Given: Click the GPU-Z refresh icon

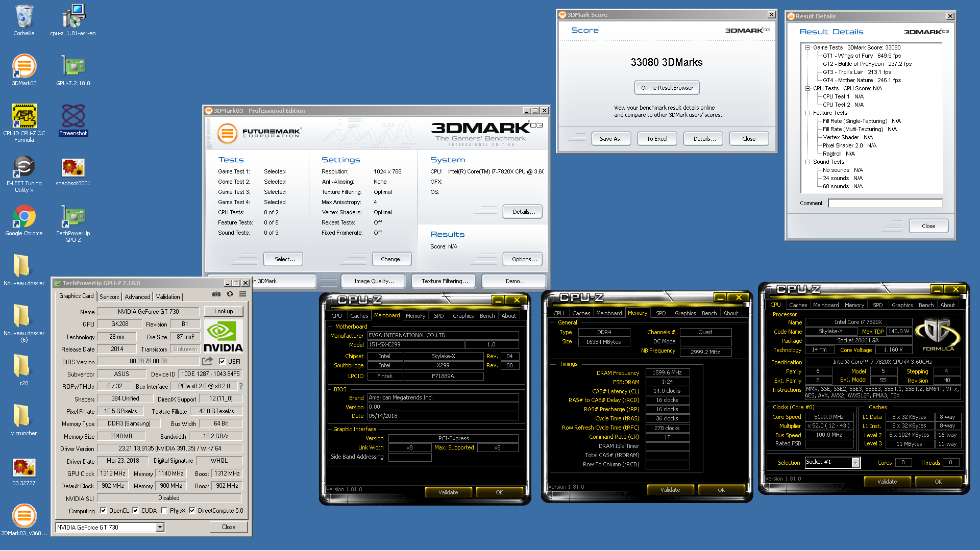Looking at the screenshot, I should point(230,294).
